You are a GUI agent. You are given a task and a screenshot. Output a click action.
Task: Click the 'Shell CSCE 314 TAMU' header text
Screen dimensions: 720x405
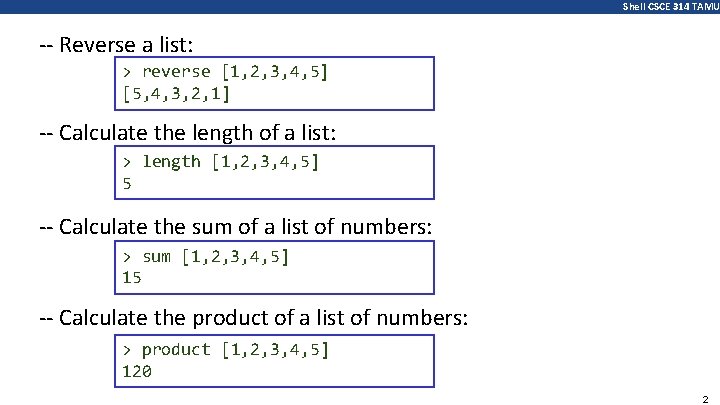(669, 6)
